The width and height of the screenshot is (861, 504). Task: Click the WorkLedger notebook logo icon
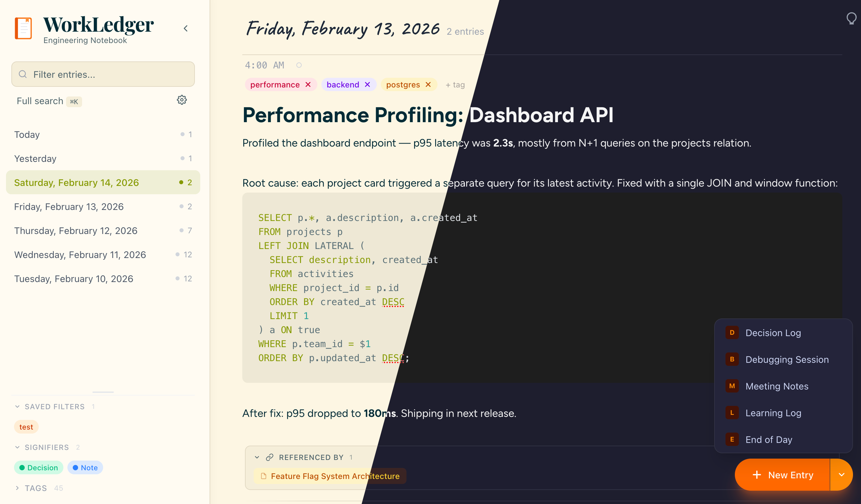pyautogui.click(x=23, y=29)
